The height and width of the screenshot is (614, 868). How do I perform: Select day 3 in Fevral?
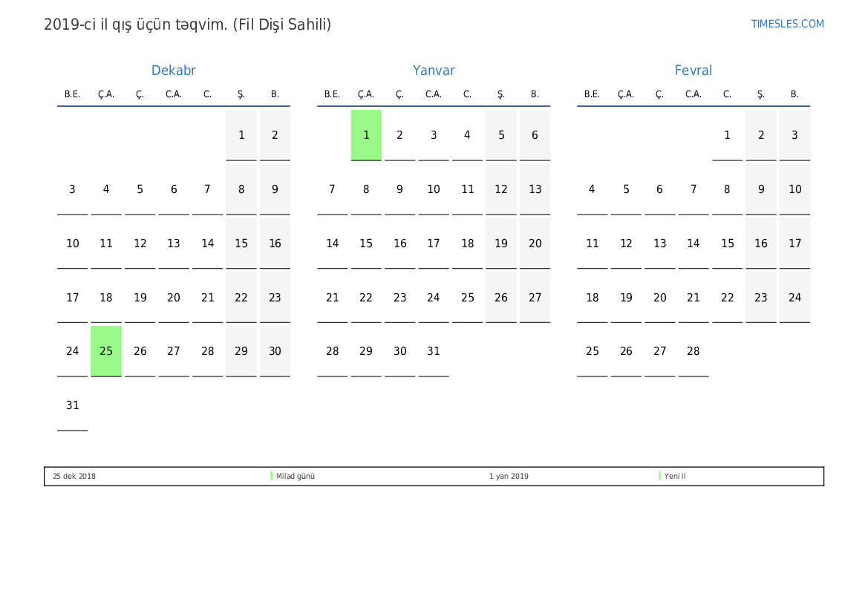click(794, 135)
